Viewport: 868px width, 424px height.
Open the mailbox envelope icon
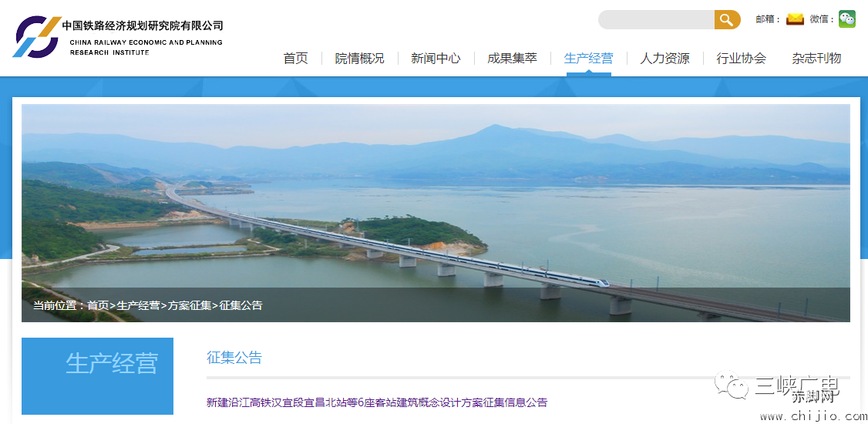pos(795,19)
